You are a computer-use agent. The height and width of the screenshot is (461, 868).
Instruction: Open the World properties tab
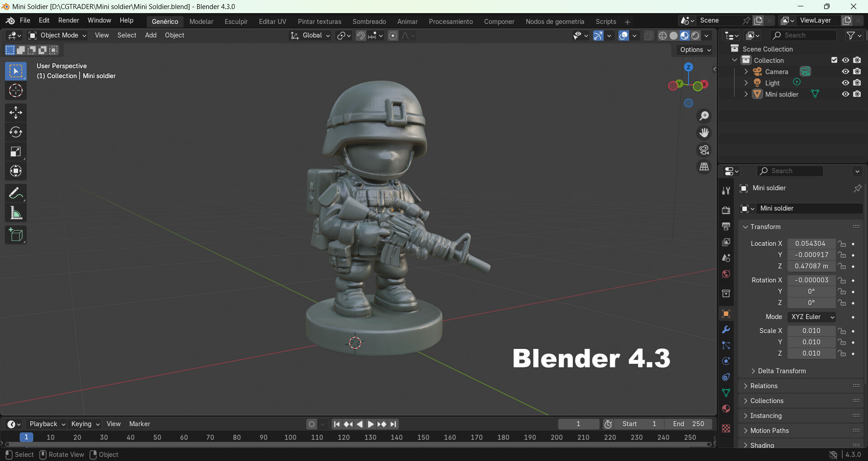coord(726,274)
